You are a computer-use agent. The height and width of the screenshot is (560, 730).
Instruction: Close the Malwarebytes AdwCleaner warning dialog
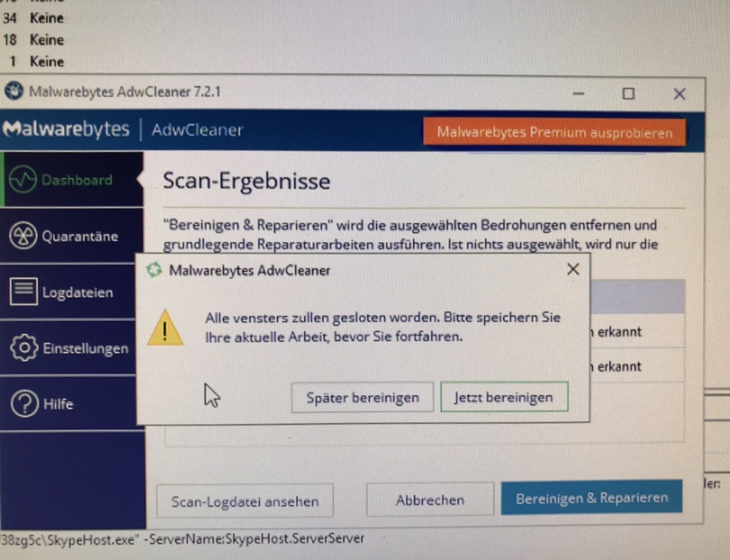click(x=573, y=269)
